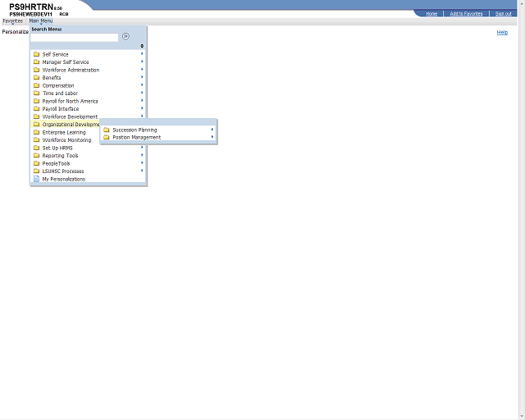The height and width of the screenshot is (420, 525).
Task: Click the PeopleTools folder icon
Action: pyautogui.click(x=36, y=163)
